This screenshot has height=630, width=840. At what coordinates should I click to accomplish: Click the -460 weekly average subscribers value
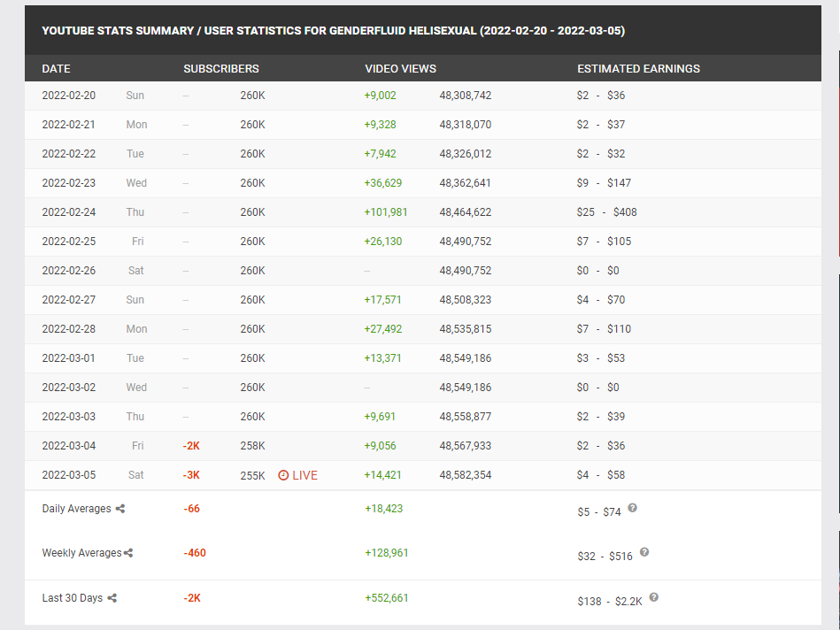click(195, 553)
